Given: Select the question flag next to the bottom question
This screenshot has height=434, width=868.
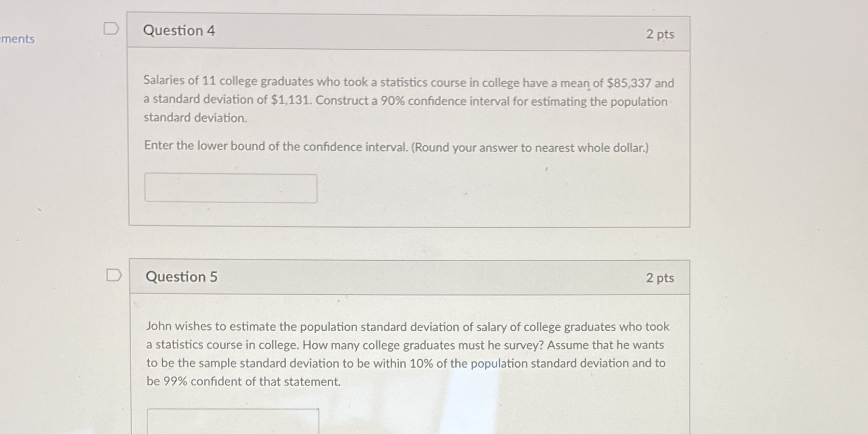Looking at the screenshot, I should pyautogui.click(x=115, y=274).
